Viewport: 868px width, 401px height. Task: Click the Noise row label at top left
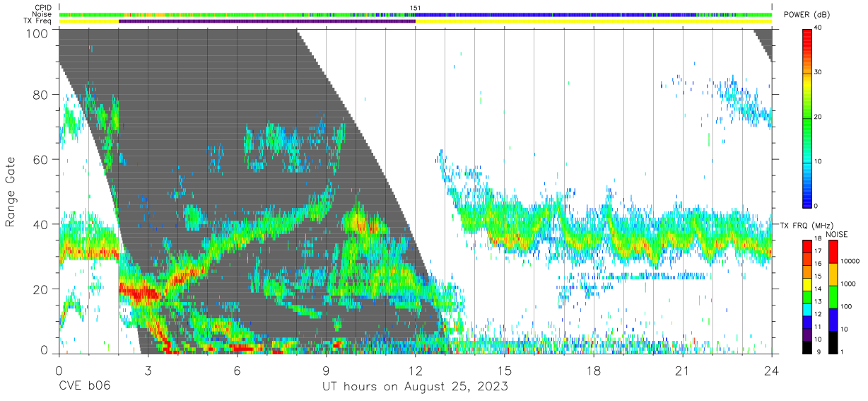pos(42,14)
